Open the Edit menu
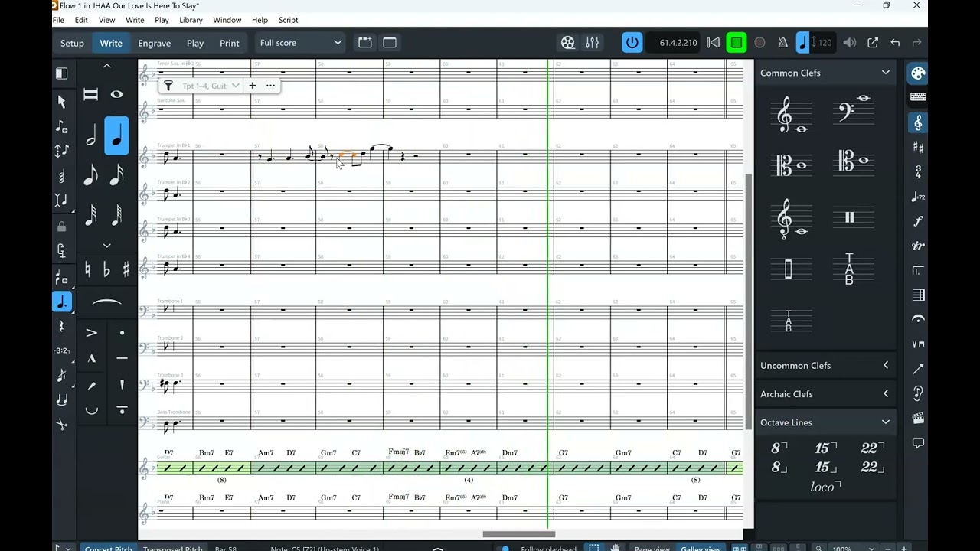Viewport: 980px width, 551px height. (81, 20)
